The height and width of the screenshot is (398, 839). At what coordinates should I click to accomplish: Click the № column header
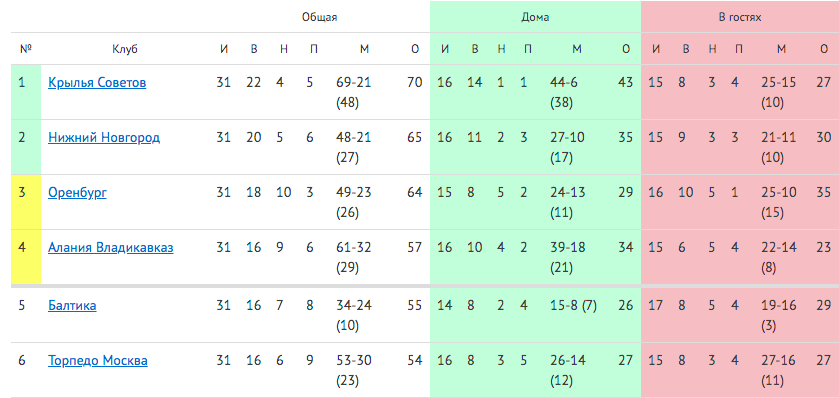(x=26, y=49)
